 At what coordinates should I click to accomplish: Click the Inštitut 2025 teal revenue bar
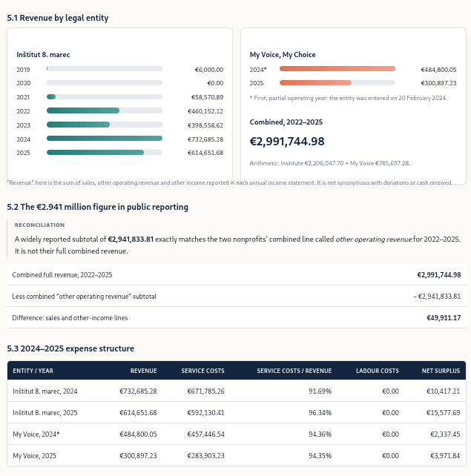95,153
